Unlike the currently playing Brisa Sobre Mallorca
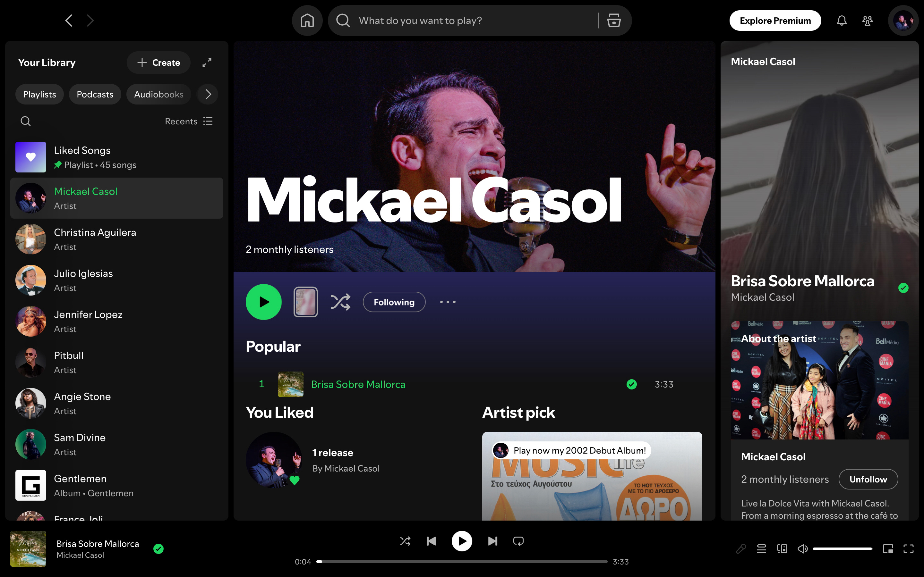This screenshot has width=924, height=577. 159,549
